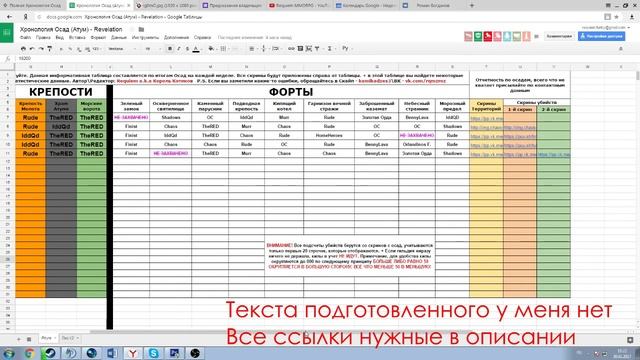This screenshot has width=640, height=360.
Task: Open the Вставка menu
Action: [x=77, y=37]
